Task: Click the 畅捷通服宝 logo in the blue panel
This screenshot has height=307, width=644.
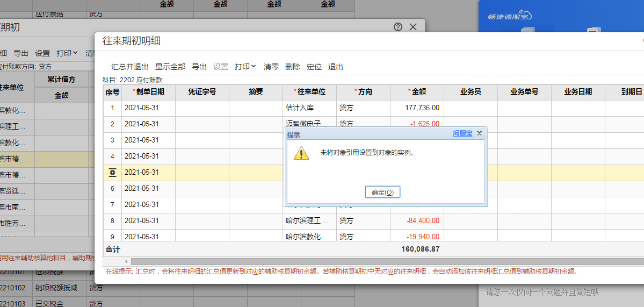Action: pos(510,16)
